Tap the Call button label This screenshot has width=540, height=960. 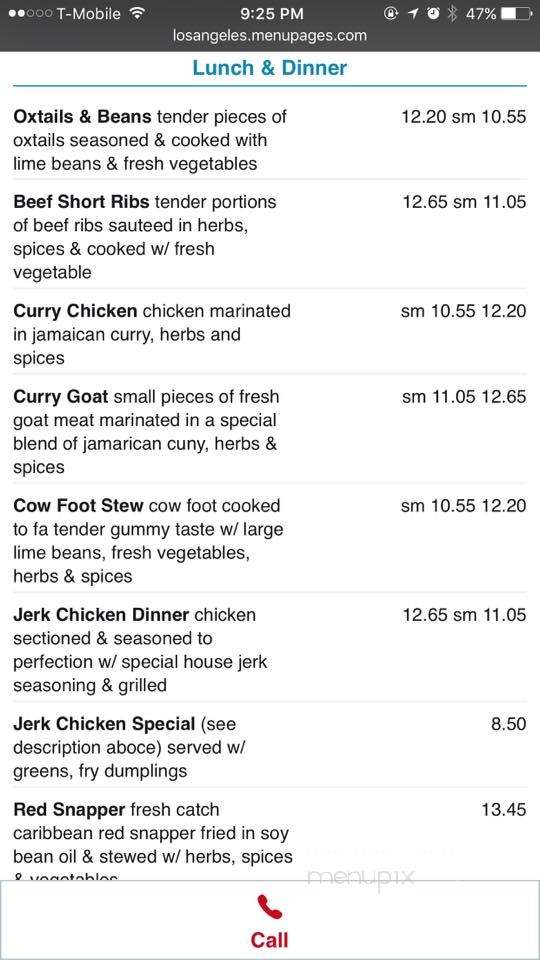click(x=269, y=940)
